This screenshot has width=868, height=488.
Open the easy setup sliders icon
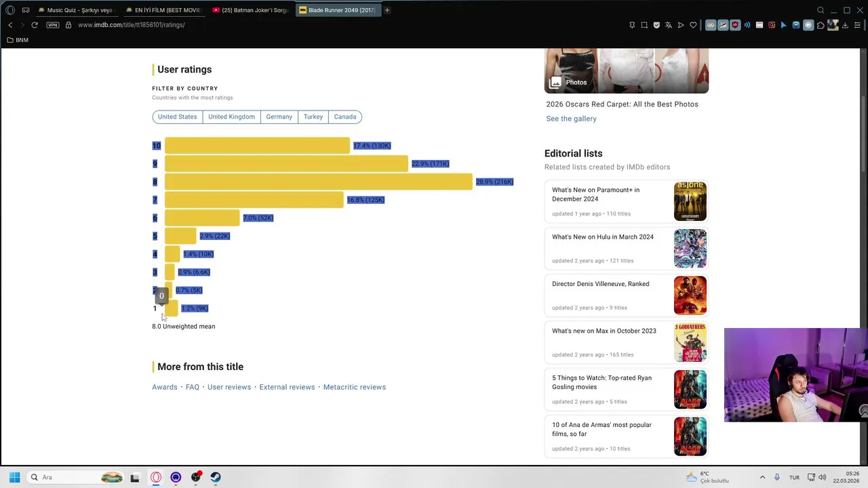pos(857,25)
